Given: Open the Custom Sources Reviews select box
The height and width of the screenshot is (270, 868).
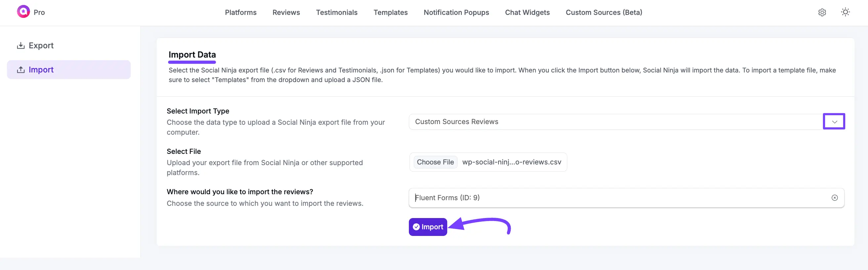Looking at the screenshot, I should point(627,122).
